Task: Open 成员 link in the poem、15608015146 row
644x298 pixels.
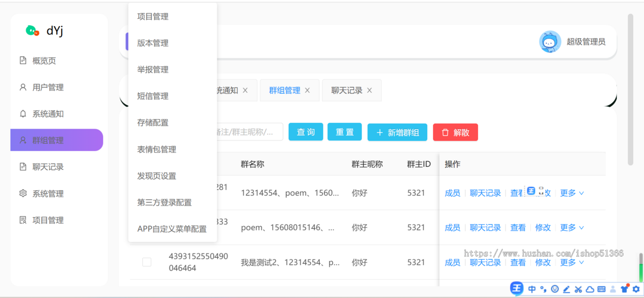Action: tap(452, 227)
